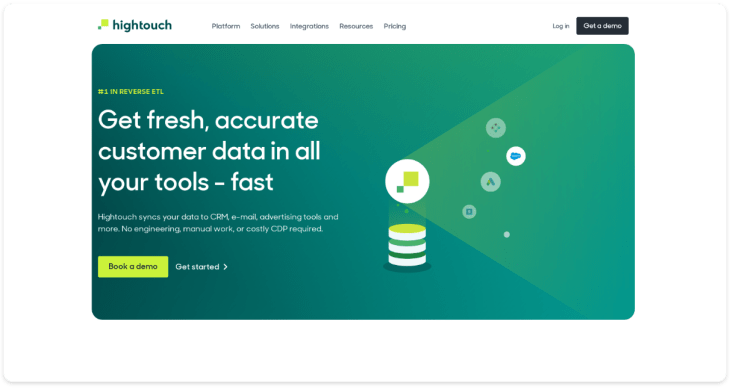This screenshot has width=730, height=389.
Task: Click the '#1 IN REVERSE ETL' label
Action: (131, 92)
